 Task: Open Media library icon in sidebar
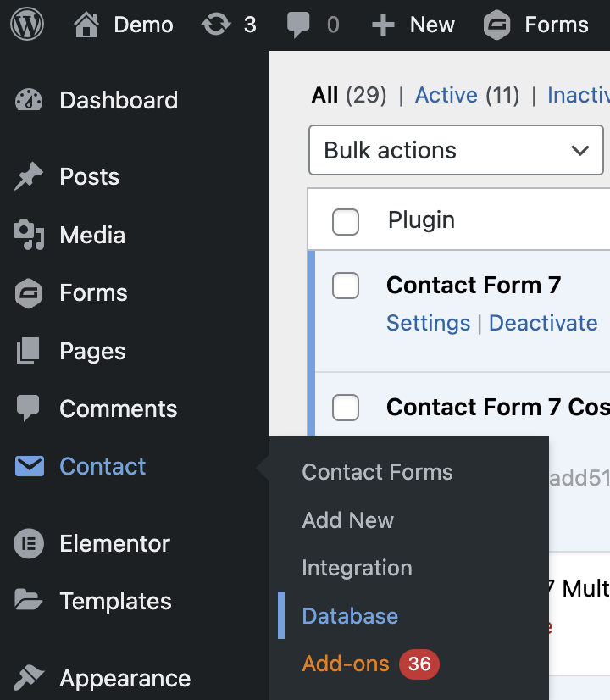(29, 235)
